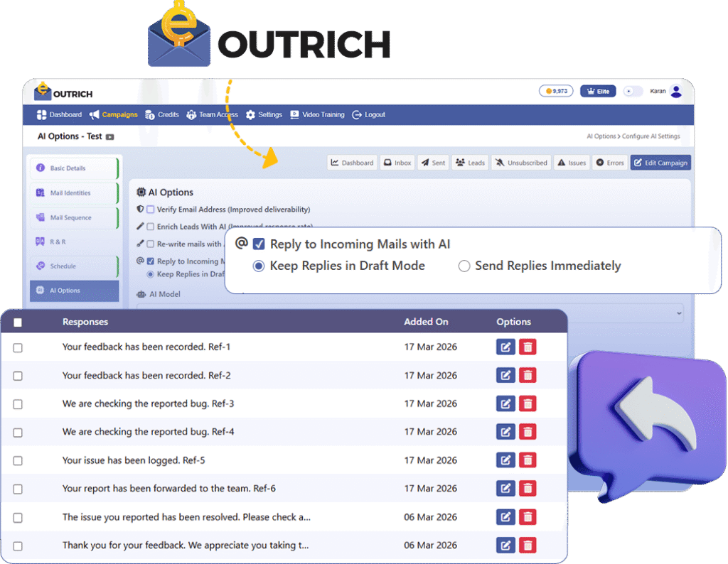Toggle the dark mode switch
This screenshot has height=564, width=728.
[632, 92]
